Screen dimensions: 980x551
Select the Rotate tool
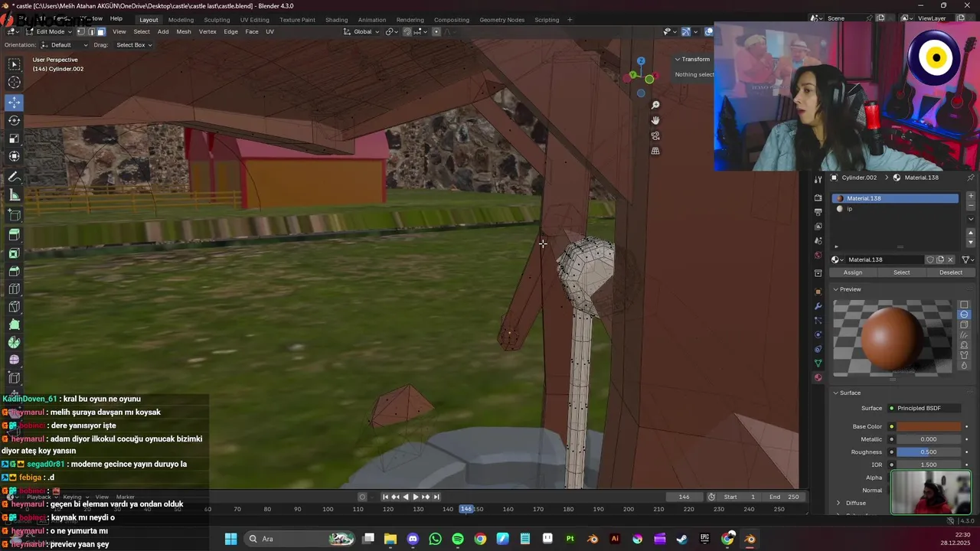[15, 120]
